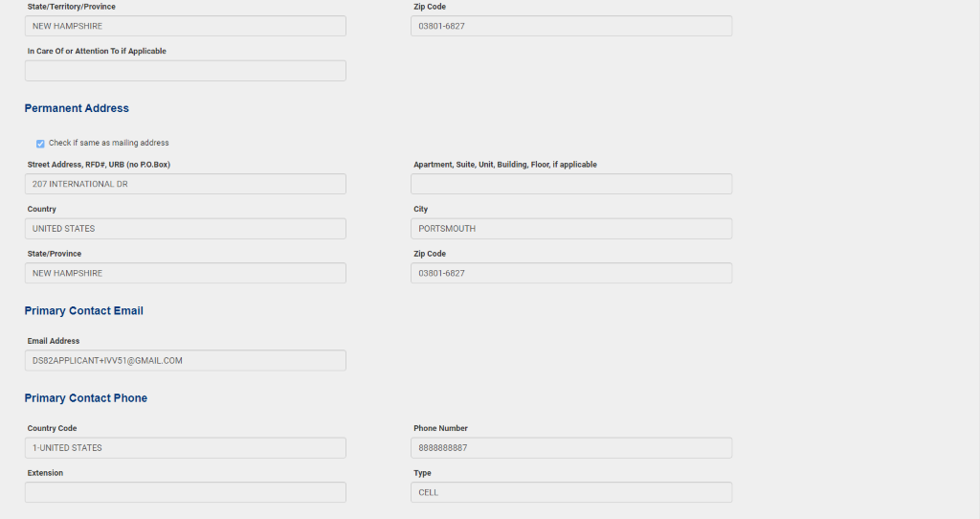Open the permanent address State/Province field
Screen dimensions: 980x519
[x=185, y=273]
